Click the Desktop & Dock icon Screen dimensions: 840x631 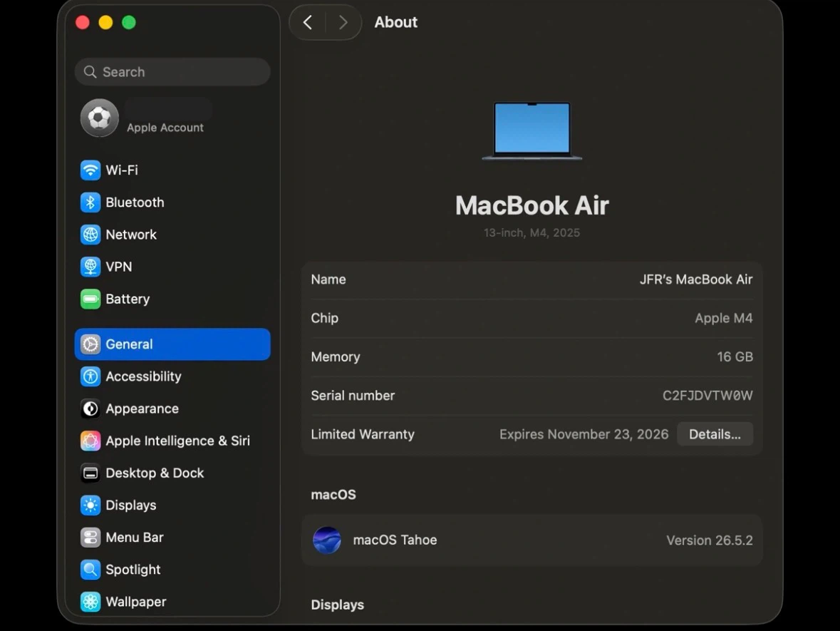[90, 473]
